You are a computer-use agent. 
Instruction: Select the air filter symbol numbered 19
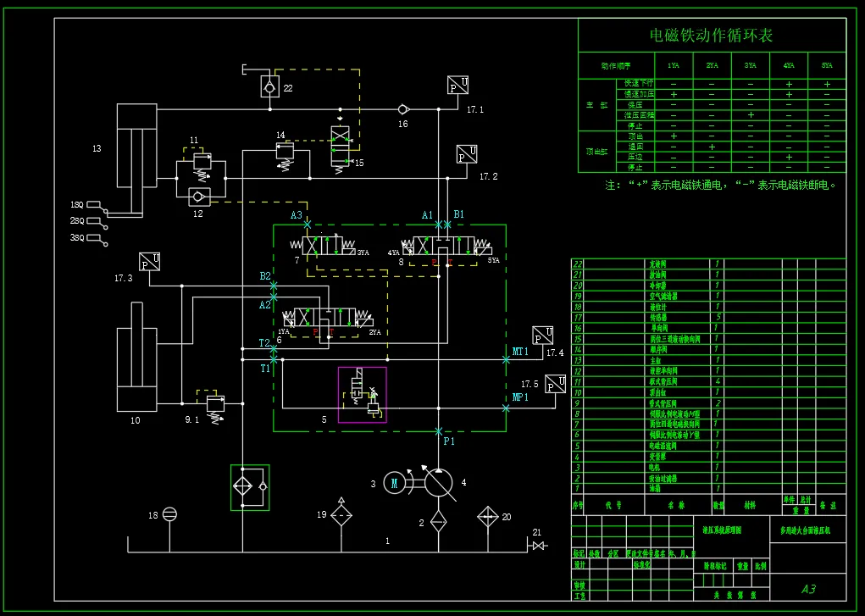click(x=341, y=515)
